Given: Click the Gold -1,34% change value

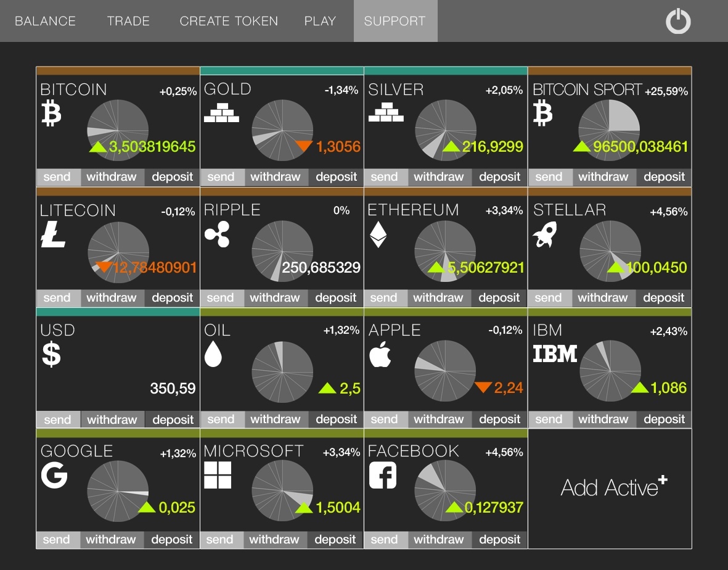Looking at the screenshot, I should [x=342, y=90].
